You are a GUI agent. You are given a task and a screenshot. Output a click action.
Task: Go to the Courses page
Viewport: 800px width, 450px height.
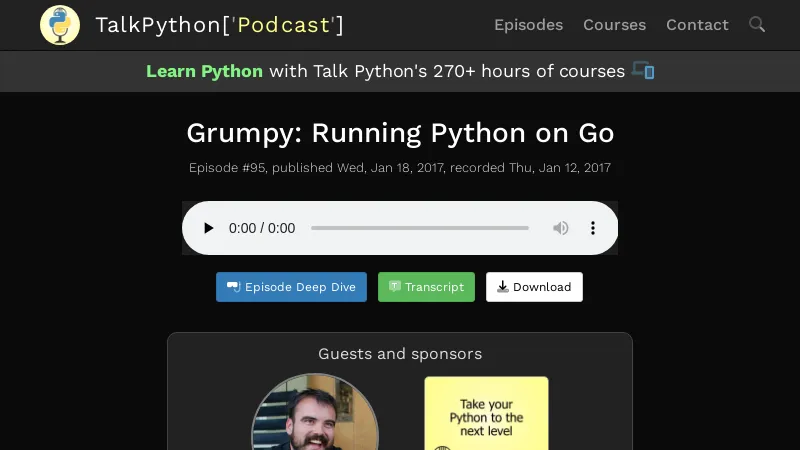[614, 25]
